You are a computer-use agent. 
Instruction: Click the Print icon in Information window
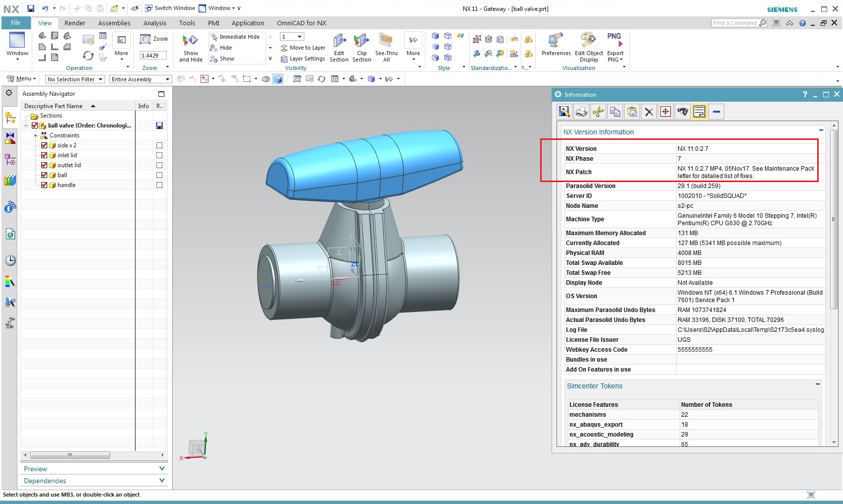tap(581, 112)
